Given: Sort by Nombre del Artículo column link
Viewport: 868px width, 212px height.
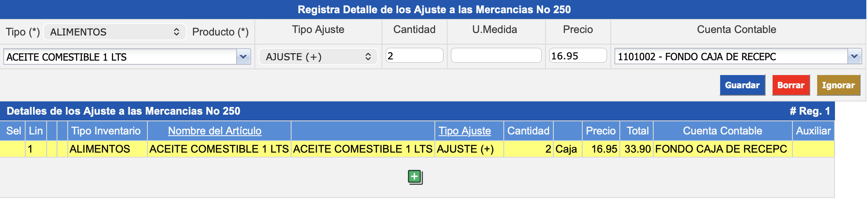Looking at the screenshot, I should coord(214,131).
